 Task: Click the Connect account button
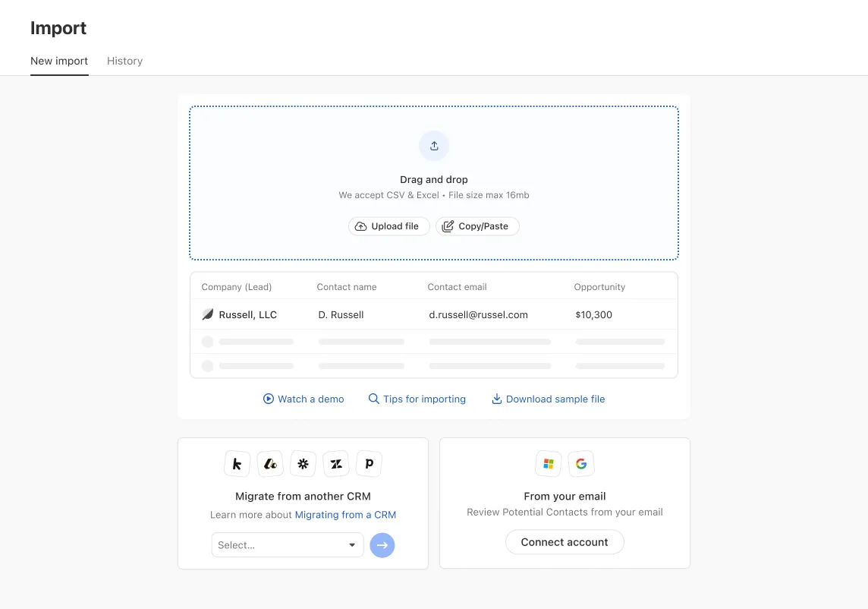(x=565, y=542)
